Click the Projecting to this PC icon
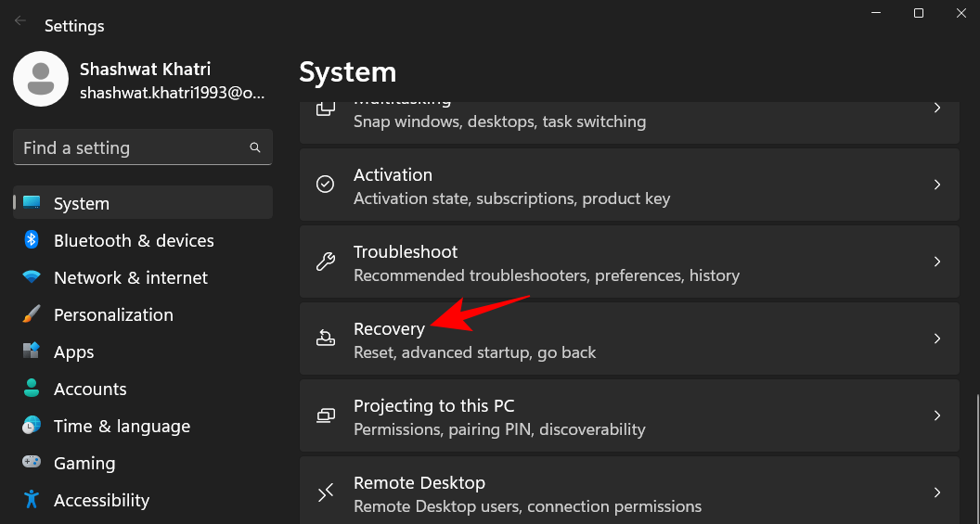Image resolution: width=980 pixels, height=524 pixels. click(326, 415)
